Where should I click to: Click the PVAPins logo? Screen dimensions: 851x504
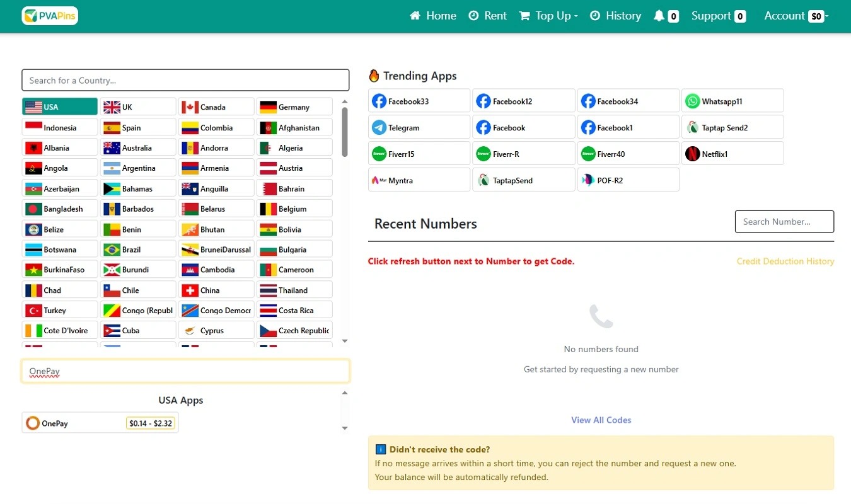point(50,16)
